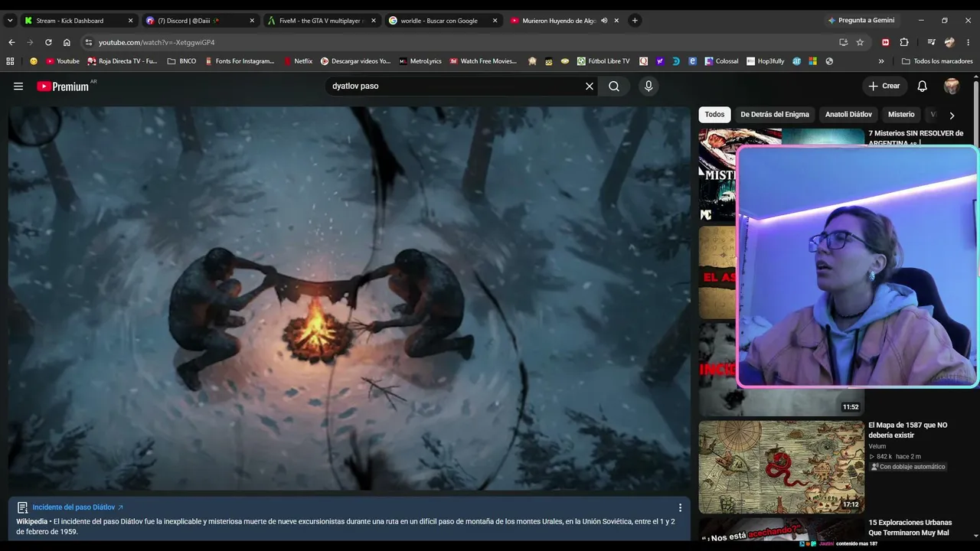Image resolution: width=980 pixels, height=551 pixels.
Task: Install app icon in the address bar
Action: pyautogui.click(x=843, y=43)
